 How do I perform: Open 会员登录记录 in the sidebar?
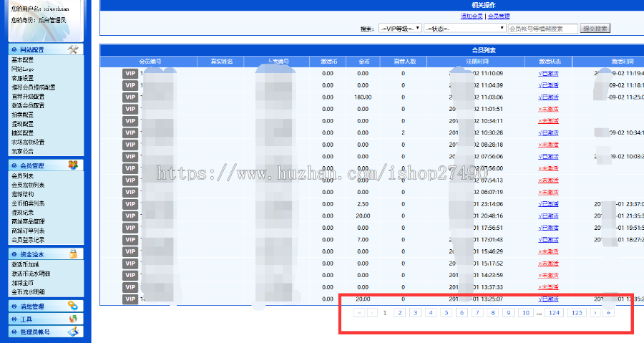[28, 239]
